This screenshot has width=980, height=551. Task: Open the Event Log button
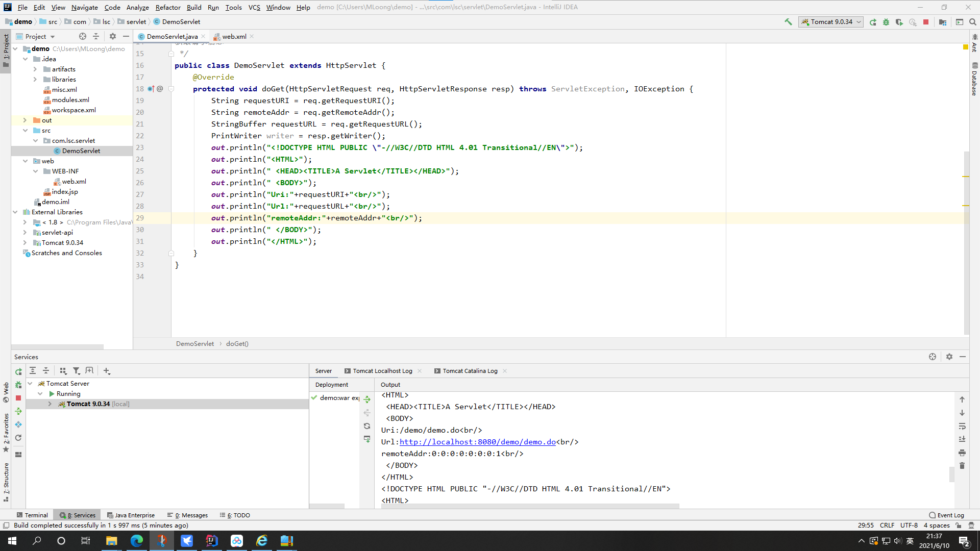click(946, 515)
